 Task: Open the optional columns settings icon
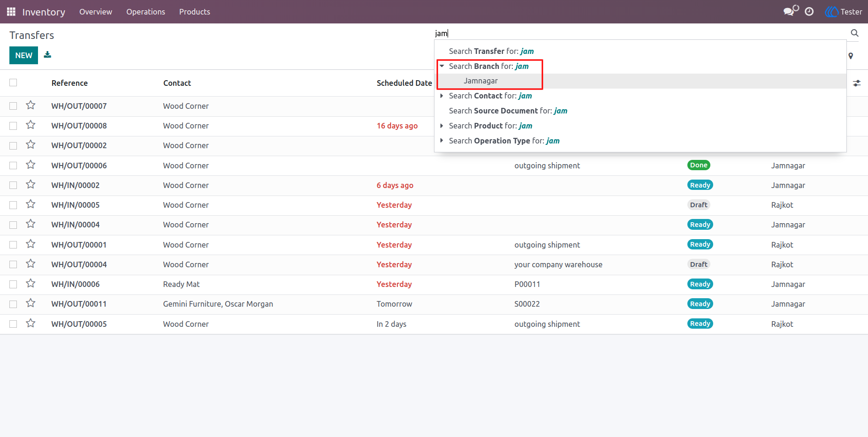(857, 83)
